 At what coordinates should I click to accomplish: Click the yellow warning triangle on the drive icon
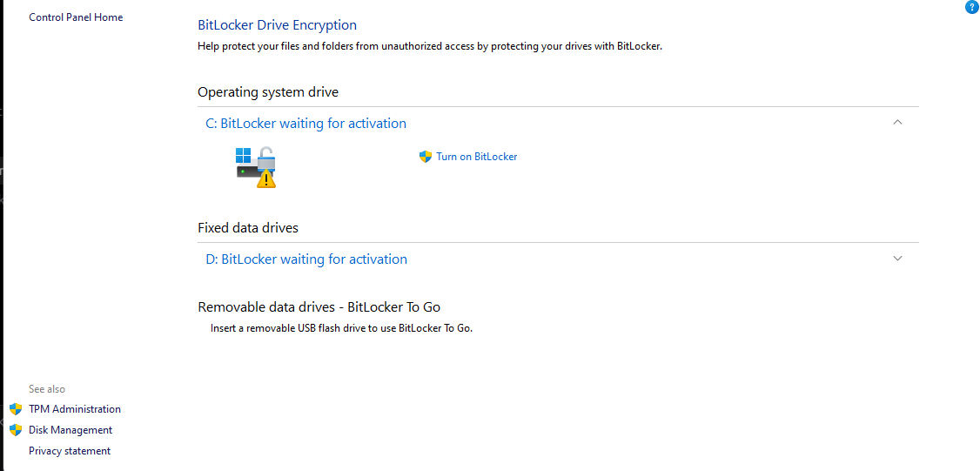click(x=266, y=179)
